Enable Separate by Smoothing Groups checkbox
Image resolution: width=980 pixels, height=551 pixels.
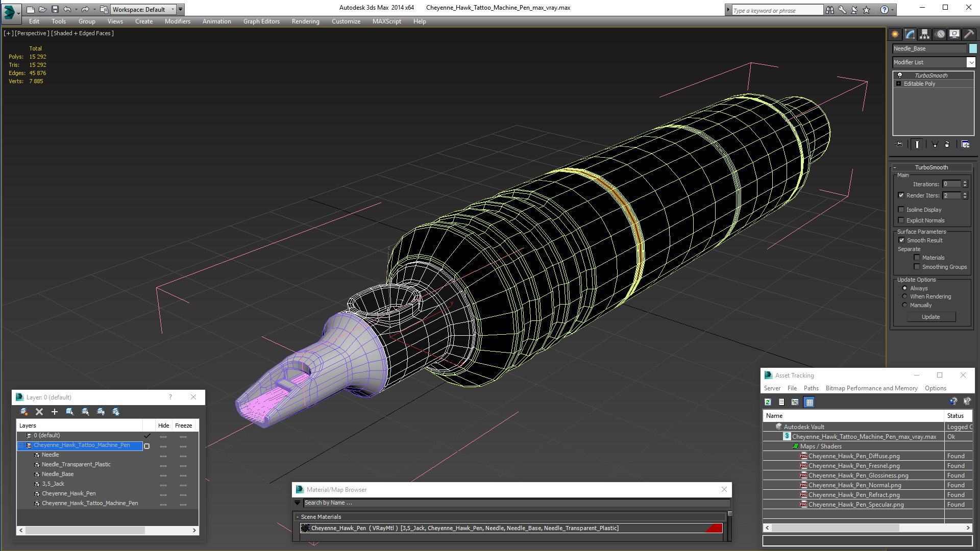(917, 266)
